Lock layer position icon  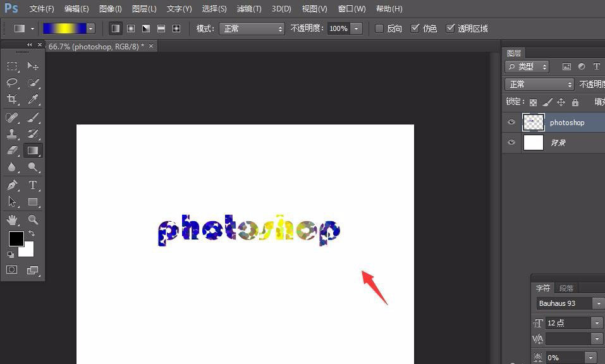click(561, 102)
